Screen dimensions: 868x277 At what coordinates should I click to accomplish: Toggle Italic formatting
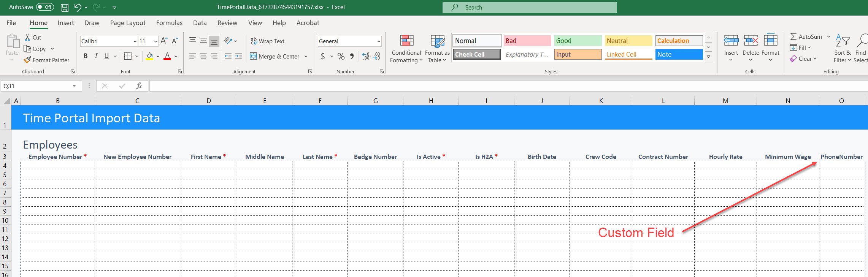coord(96,56)
